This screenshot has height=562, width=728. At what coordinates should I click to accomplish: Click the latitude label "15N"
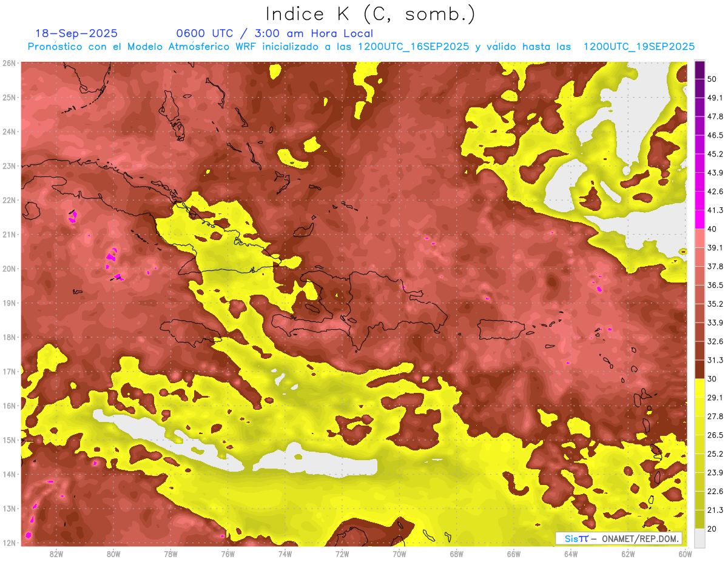pyautogui.click(x=9, y=440)
